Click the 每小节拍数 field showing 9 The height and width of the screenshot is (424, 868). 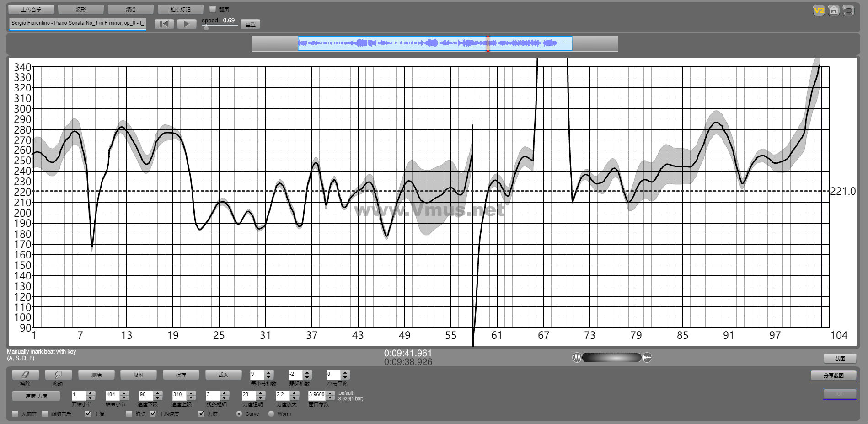pyautogui.click(x=257, y=375)
